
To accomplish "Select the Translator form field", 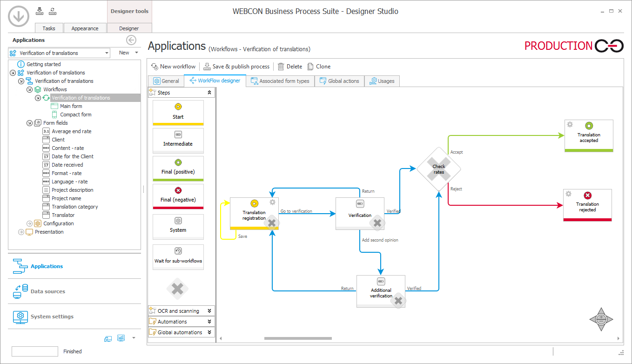I will coord(63,215).
